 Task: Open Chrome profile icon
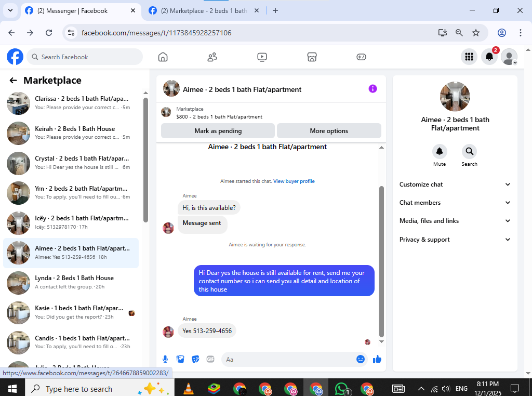click(x=502, y=33)
